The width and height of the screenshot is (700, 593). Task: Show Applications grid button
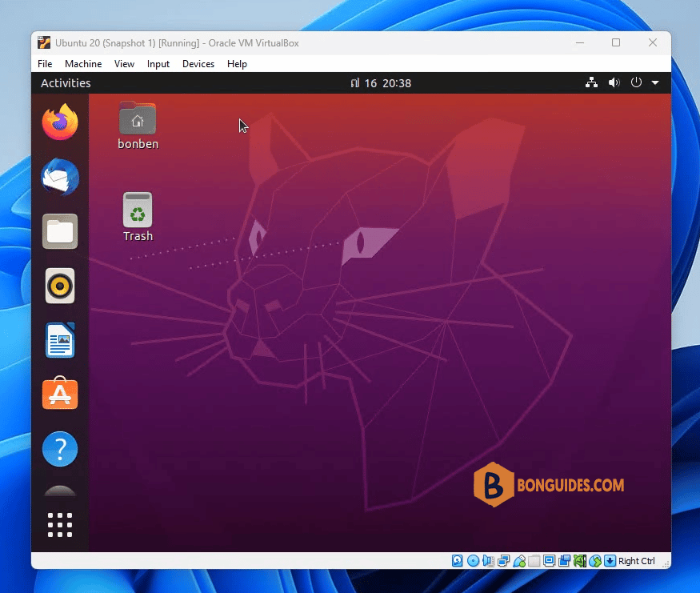[60, 525]
